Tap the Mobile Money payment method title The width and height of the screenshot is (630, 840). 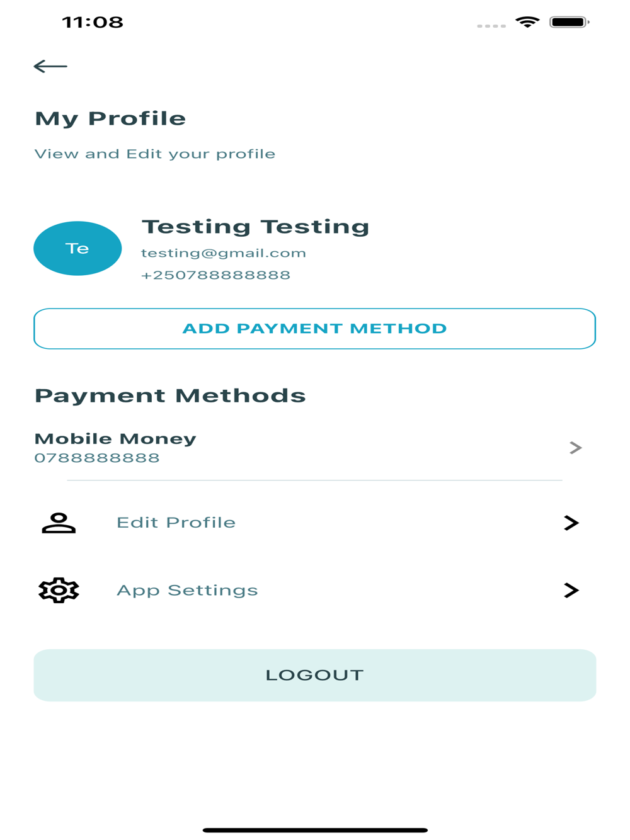115,438
